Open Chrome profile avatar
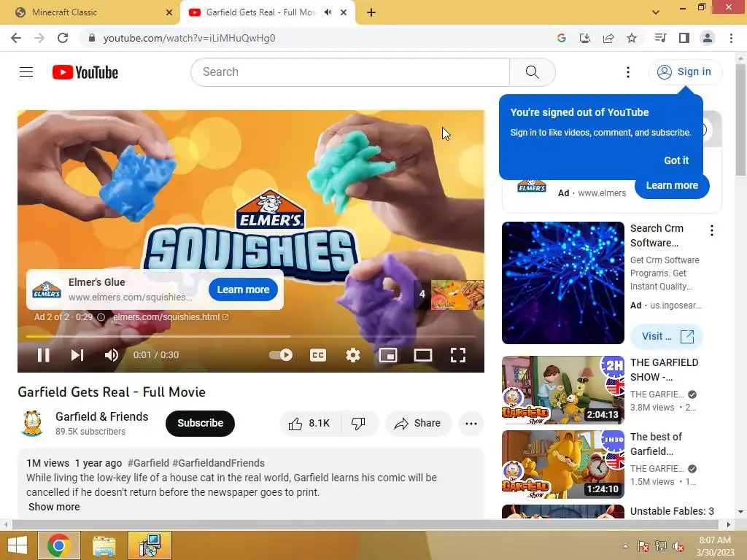Screen dimensions: 747x560 pos(708,38)
